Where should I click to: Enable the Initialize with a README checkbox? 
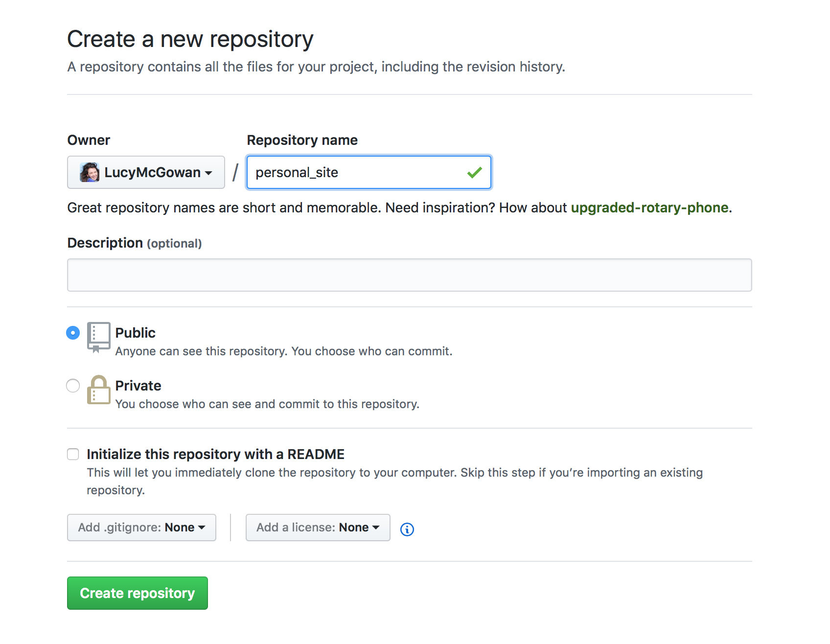(x=73, y=454)
